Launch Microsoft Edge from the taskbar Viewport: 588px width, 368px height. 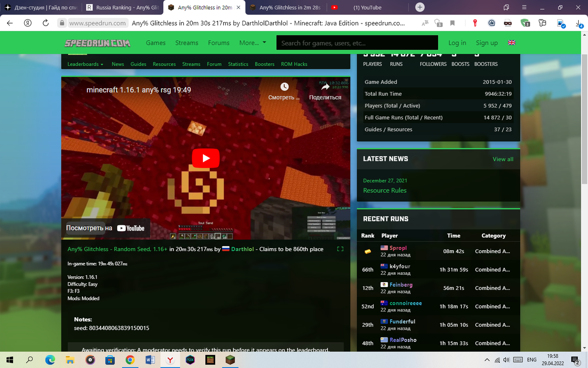click(x=50, y=360)
